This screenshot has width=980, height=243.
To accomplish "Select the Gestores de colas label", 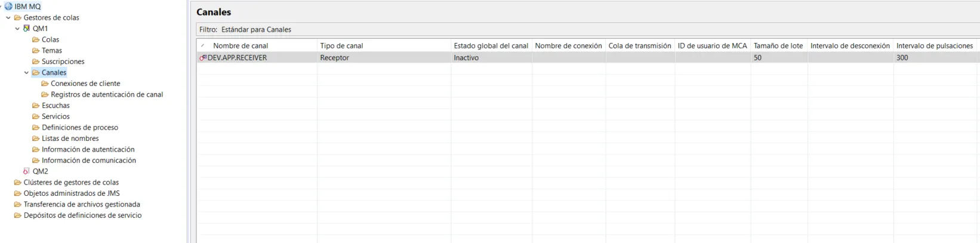I will tap(51, 18).
